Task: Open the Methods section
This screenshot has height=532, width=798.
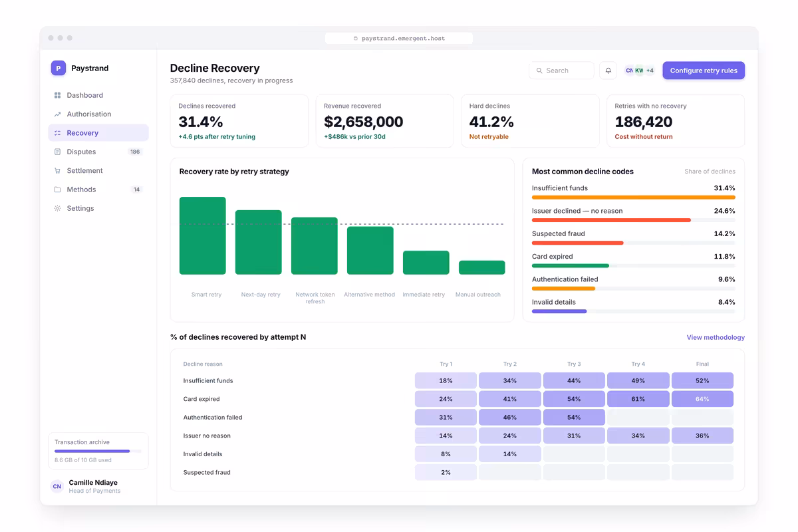Action: pos(98,190)
